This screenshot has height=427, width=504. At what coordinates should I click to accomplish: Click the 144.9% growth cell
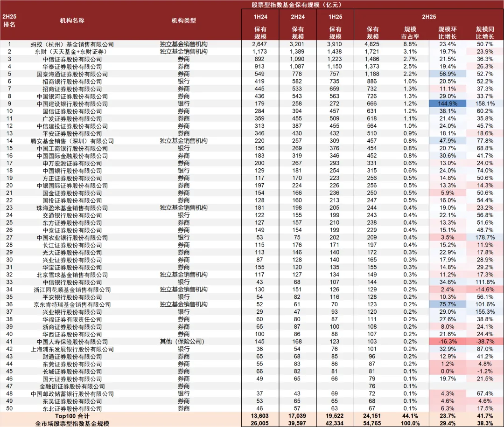coord(448,103)
